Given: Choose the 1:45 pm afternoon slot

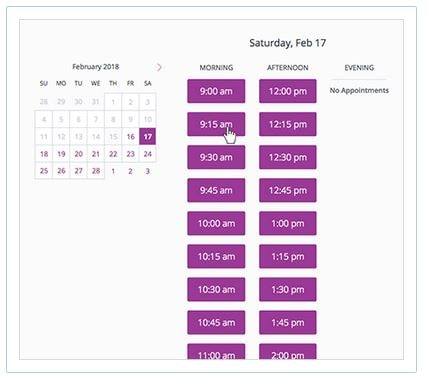Looking at the screenshot, I should [x=288, y=323].
